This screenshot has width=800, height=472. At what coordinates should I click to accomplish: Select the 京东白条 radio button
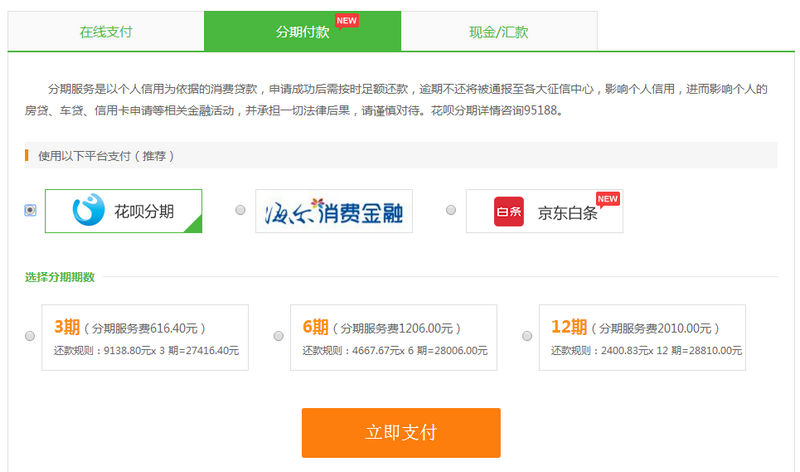click(x=451, y=210)
